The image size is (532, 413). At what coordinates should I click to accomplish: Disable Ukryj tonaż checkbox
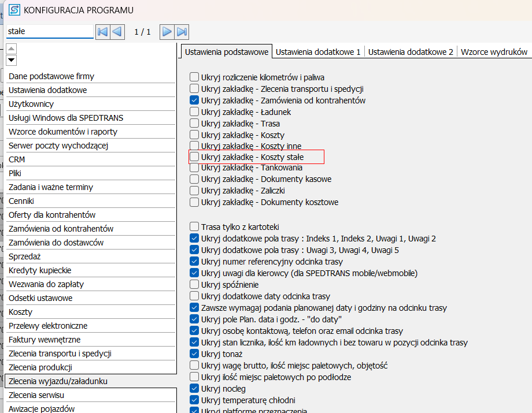195,354
